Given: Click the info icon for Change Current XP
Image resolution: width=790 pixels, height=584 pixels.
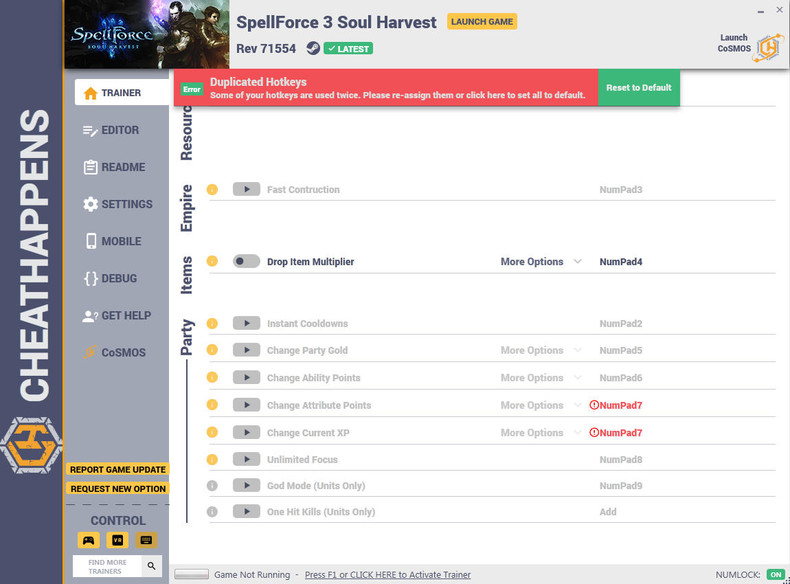Looking at the screenshot, I should (x=212, y=432).
